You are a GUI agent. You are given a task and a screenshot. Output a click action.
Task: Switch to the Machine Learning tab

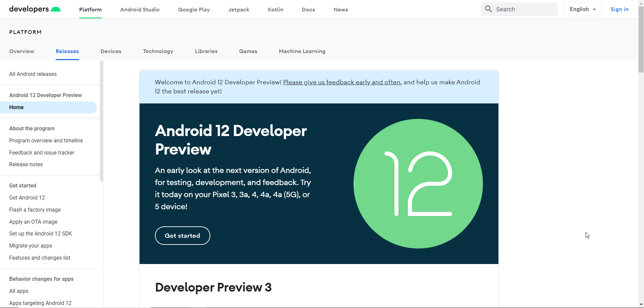pos(302,51)
